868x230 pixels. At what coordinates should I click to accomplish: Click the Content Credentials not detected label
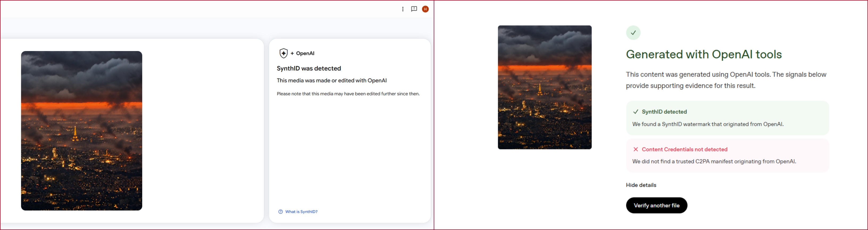684,149
